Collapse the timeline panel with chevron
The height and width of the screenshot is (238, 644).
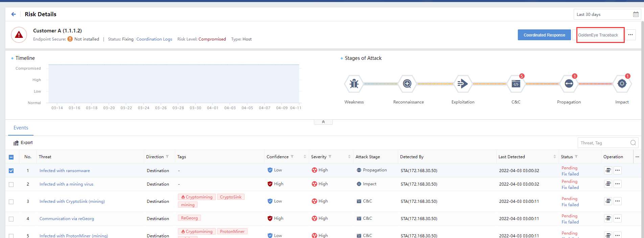323,122
